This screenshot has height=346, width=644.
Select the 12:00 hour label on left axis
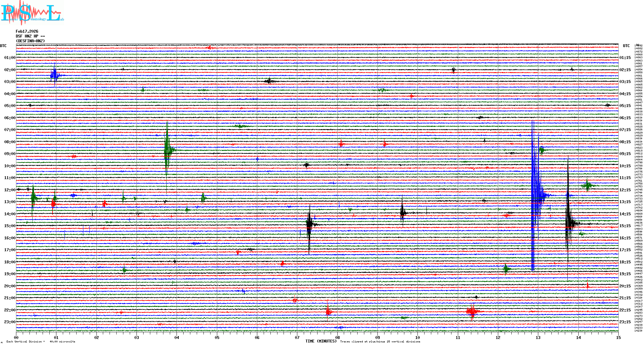point(10,190)
